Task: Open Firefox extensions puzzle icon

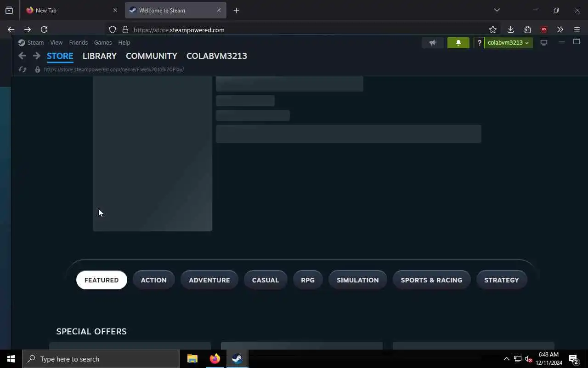Action: click(527, 29)
